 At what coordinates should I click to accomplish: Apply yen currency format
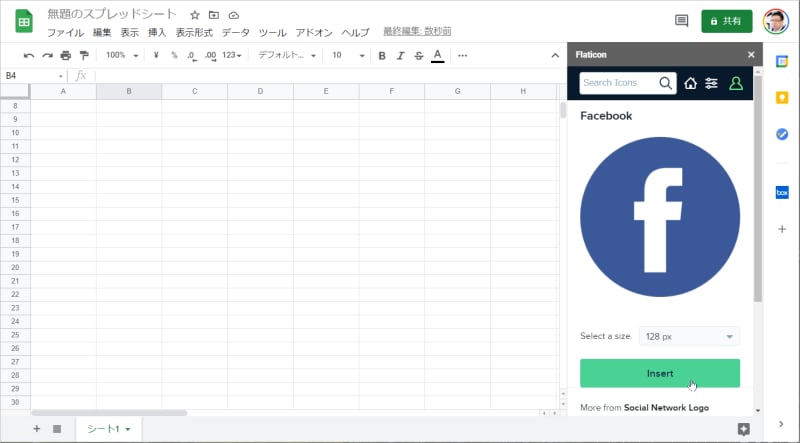(x=156, y=55)
